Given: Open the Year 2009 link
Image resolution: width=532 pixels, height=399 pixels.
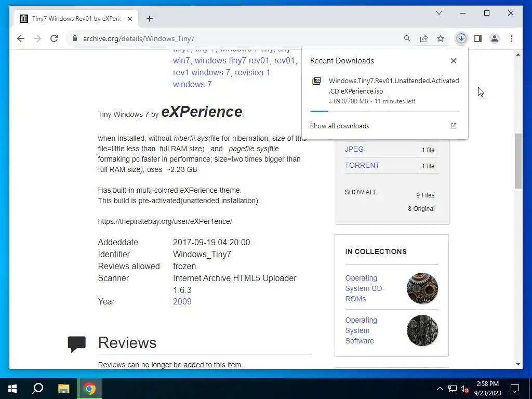Looking at the screenshot, I should 182,302.
